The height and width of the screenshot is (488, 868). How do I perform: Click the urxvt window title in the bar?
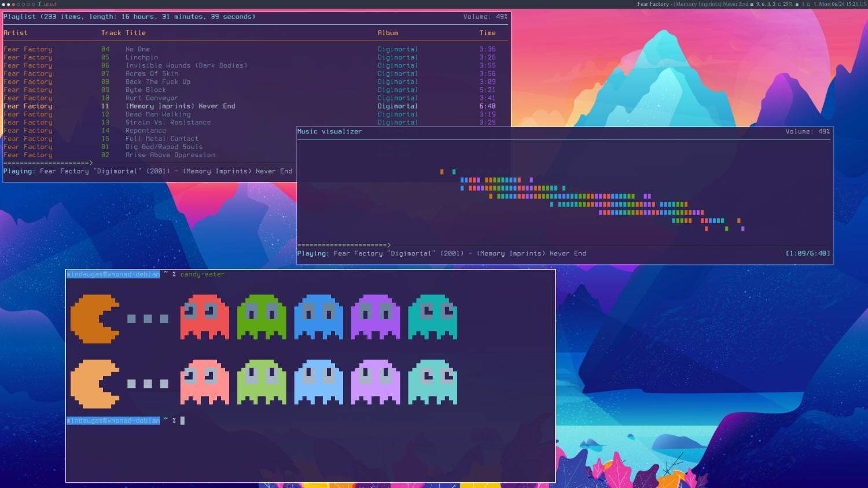[50, 4]
